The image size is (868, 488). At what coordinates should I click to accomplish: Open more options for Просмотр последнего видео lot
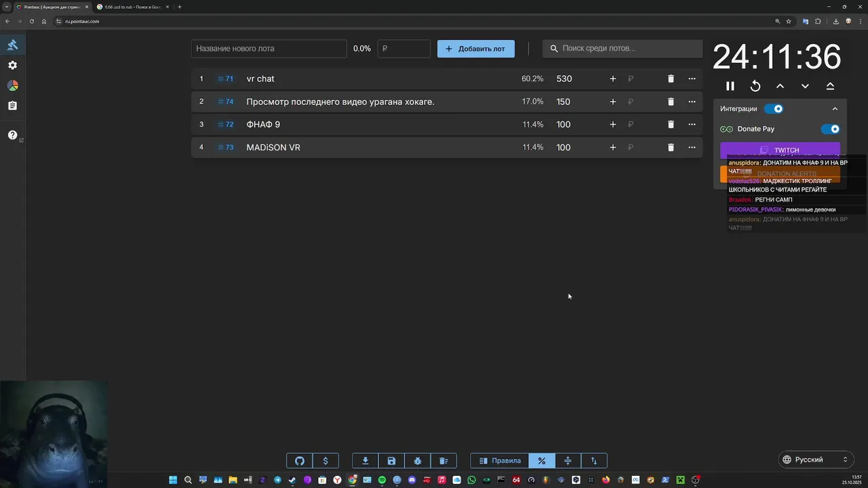692,102
